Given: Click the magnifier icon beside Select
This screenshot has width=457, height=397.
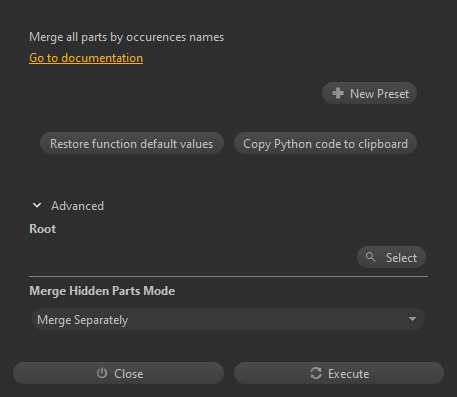Looking at the screenshot, I should click(x=370, y=257).
